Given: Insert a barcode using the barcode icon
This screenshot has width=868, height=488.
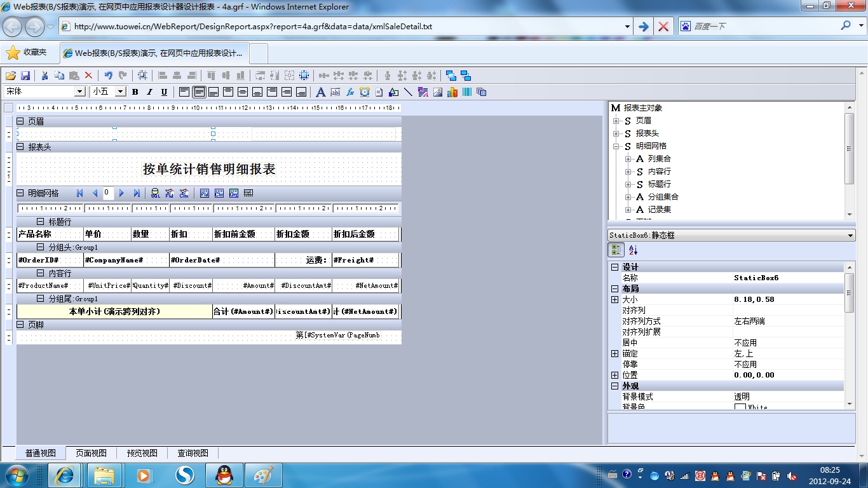Looking at the screenshot, I should tap(467, 92).
